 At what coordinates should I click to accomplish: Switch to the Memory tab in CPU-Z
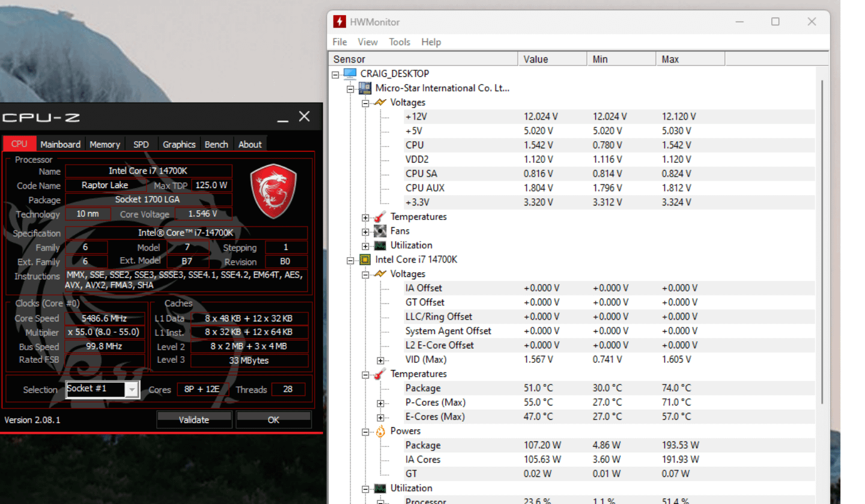click(105, 144)
